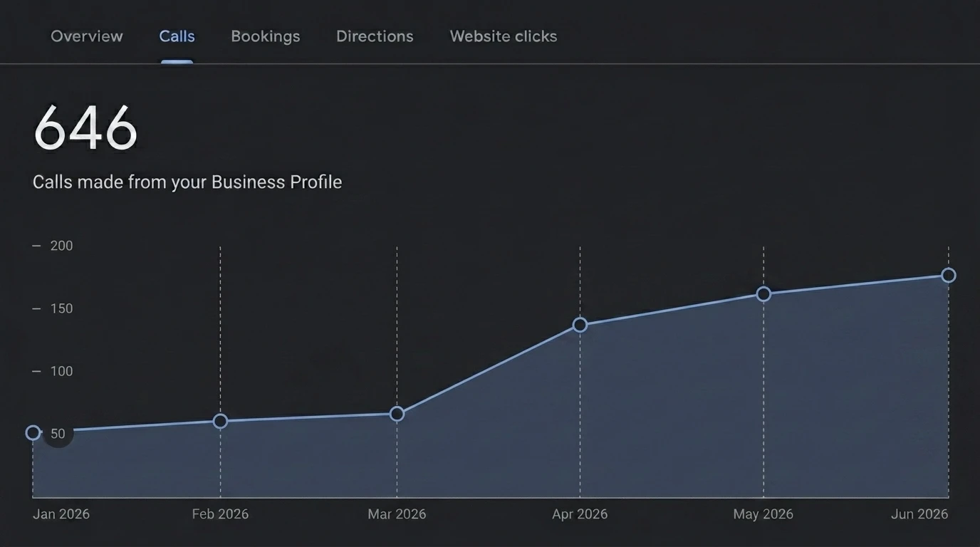
Task: Select the Apr 2026 data point
Action: pyautogui.click(x=580, y=325)
